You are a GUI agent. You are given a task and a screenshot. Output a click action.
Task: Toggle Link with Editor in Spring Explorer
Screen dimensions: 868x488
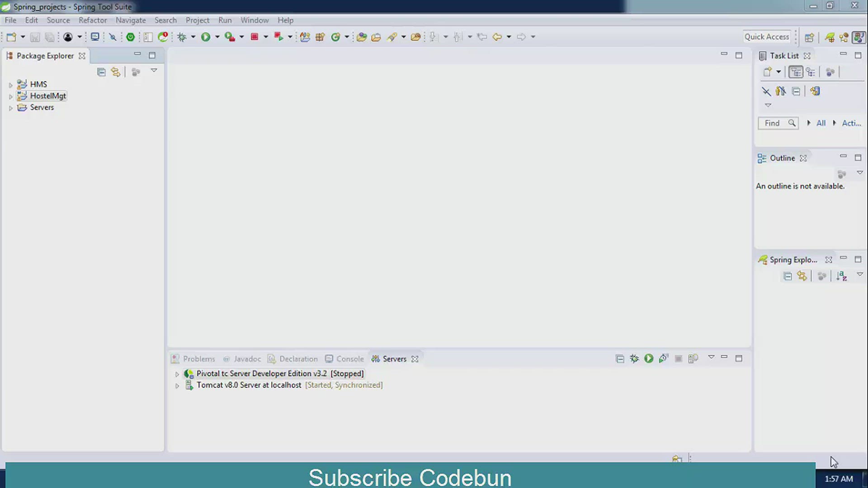click(x=802, y=276)
